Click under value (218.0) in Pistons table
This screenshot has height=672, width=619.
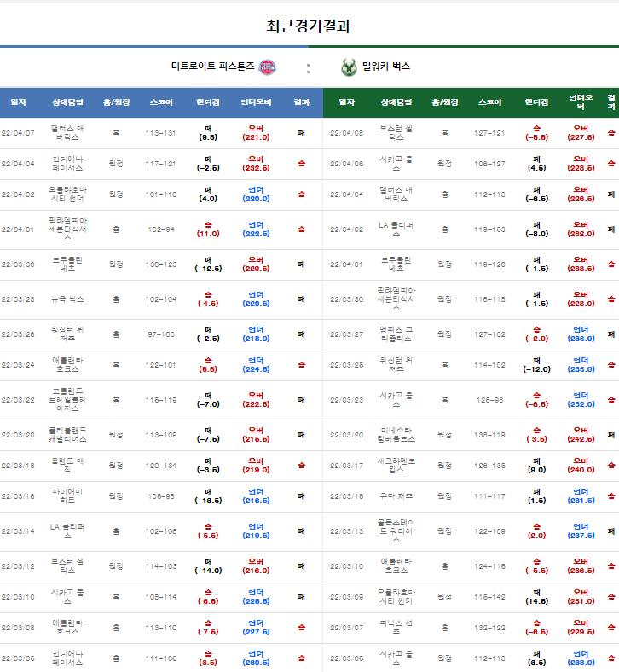[256, 339]
